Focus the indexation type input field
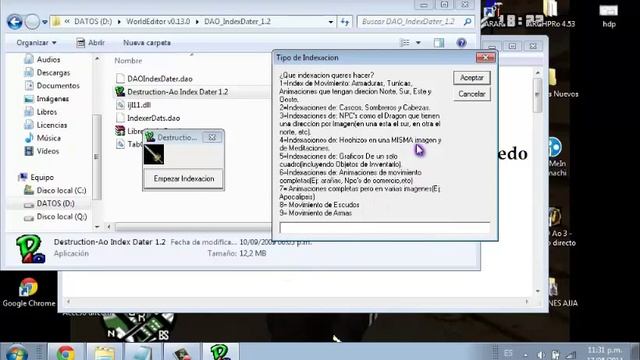The height and width of the screenshot is (360, 640). pyautogui.click(x=384, y=227)
